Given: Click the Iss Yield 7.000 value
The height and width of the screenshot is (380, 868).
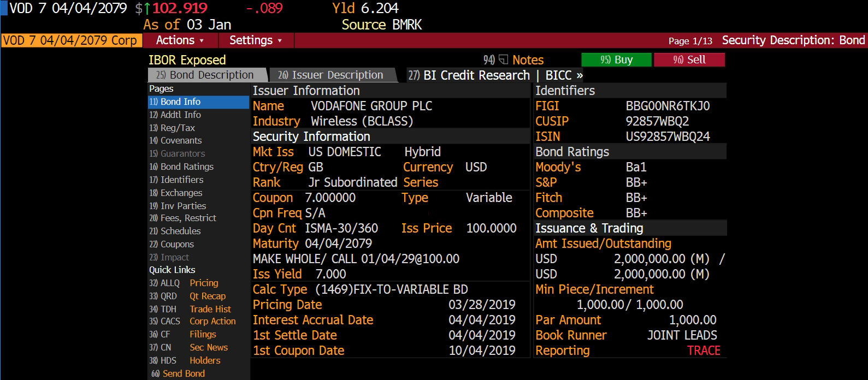Looking at the screenshot, I should click(330, 274).
